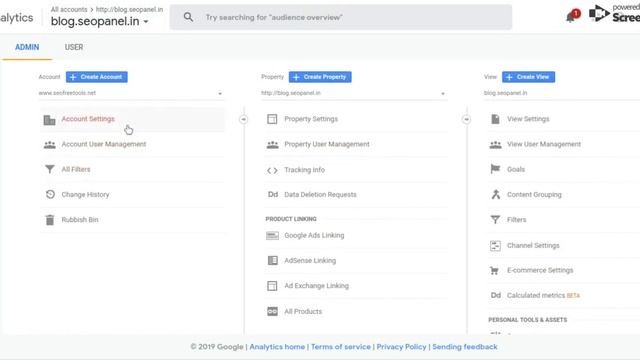Open Data Deletion Requests text

(320, 194)
